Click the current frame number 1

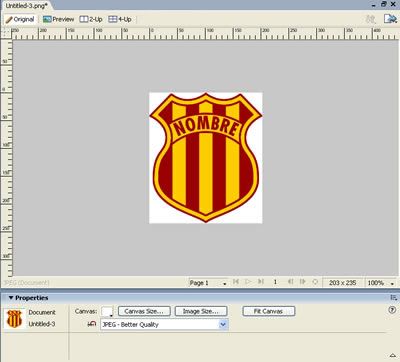275,282
